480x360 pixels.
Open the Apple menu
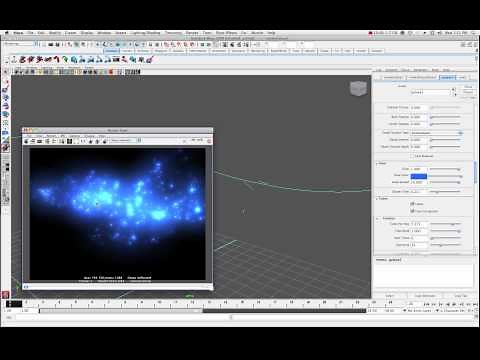(7, 33)
